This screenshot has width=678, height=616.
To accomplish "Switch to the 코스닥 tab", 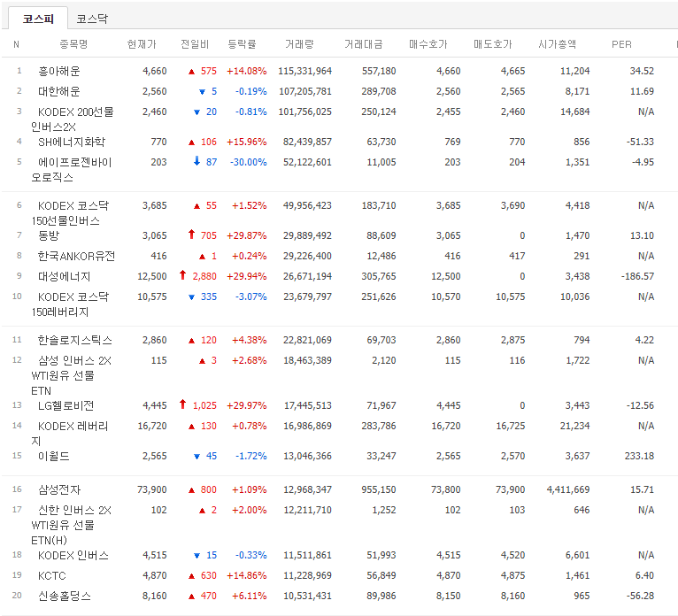I will point(92,19).
